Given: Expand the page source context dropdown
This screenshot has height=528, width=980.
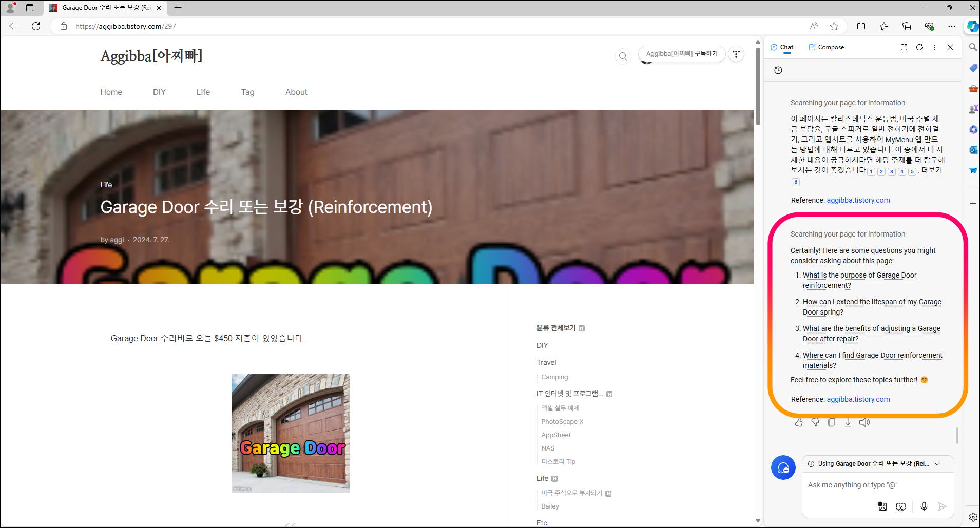Looking at the screenshot, I should pos(937,464).
